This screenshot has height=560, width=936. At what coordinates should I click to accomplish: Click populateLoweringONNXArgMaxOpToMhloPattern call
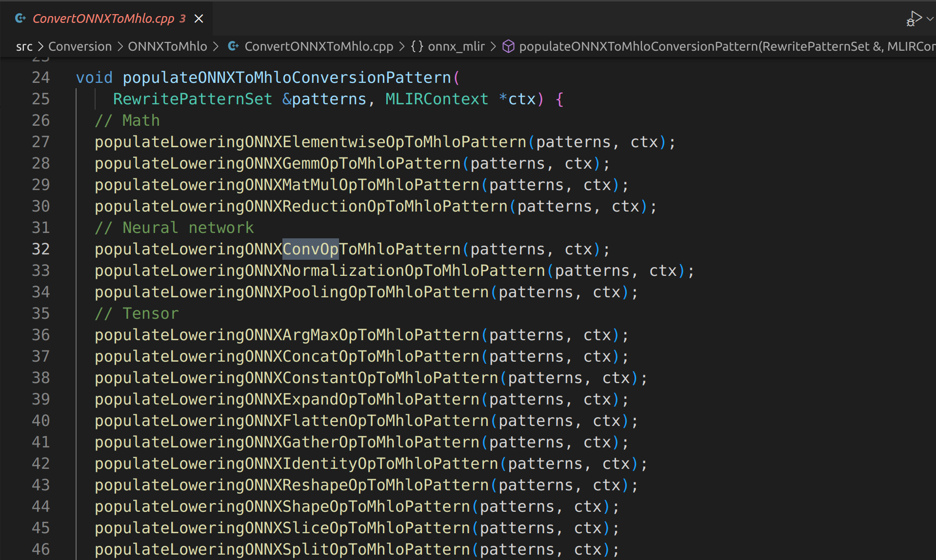(287, 335)
